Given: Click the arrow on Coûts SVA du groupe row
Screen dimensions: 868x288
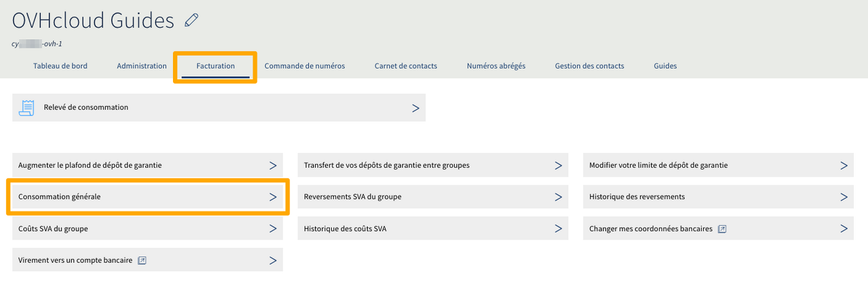Looking at the screenshot, I should tap(273, 229).
